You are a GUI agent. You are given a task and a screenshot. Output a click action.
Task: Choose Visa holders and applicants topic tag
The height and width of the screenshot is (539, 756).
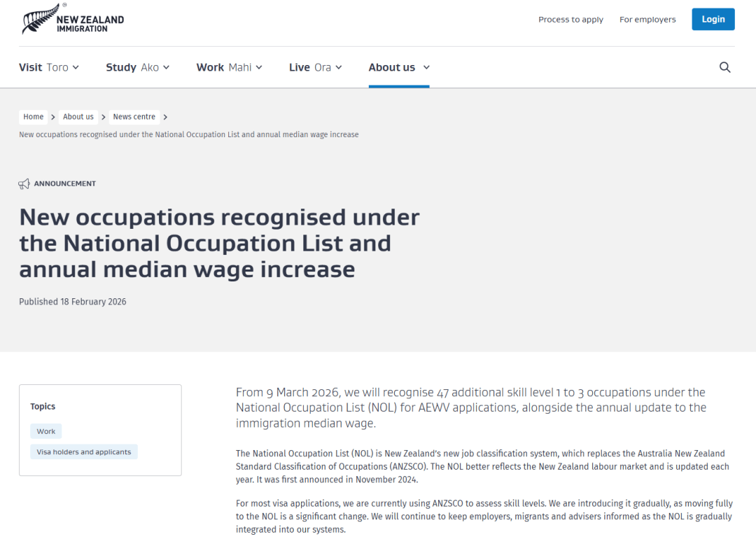(x=84, y=452)
